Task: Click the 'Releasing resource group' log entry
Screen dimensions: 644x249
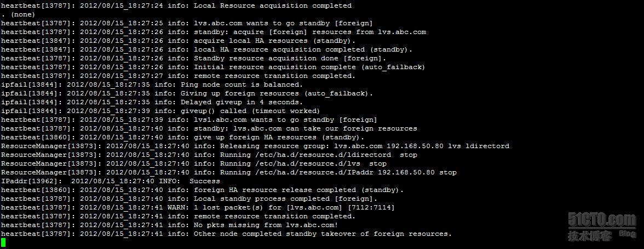Action: (x=255, y=146)
